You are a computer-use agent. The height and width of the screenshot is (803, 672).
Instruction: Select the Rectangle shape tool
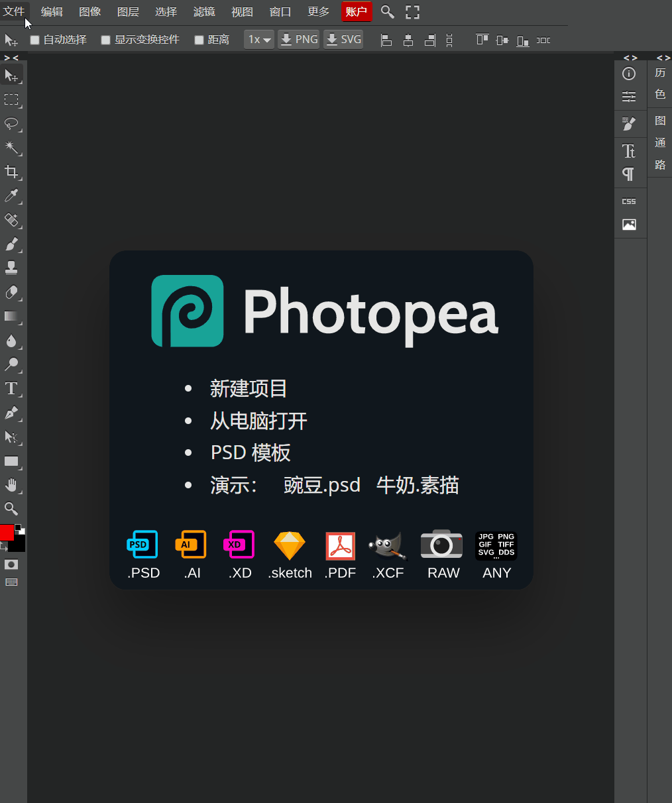point(11,461)
